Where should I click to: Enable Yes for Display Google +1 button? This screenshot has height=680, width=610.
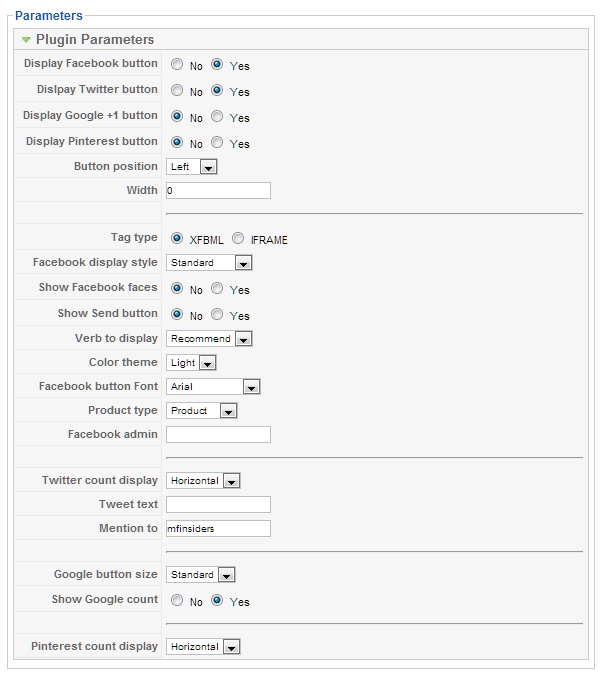pos(217,117)
